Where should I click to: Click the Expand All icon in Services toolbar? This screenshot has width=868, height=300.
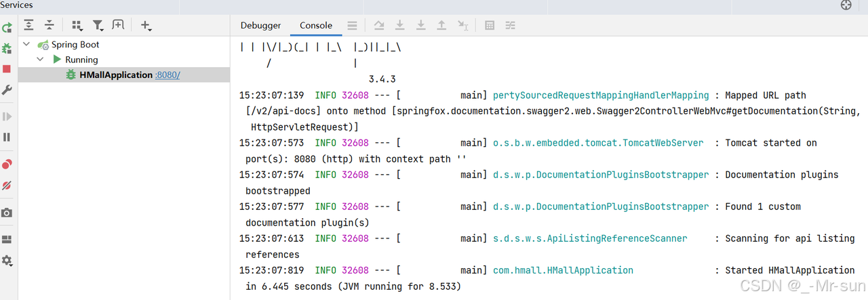click(x=28, y=25)
